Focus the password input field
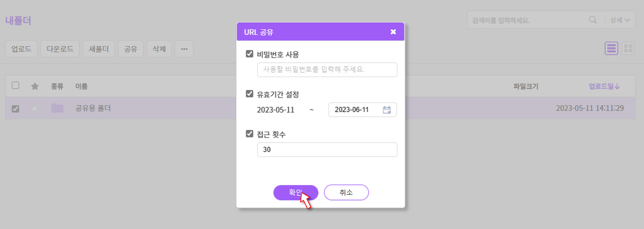This screenshot has height=229, width=644. 327,69
